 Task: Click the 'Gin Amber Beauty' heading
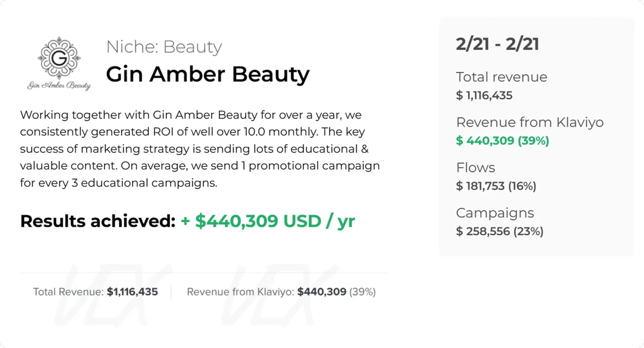coord(207,74)
